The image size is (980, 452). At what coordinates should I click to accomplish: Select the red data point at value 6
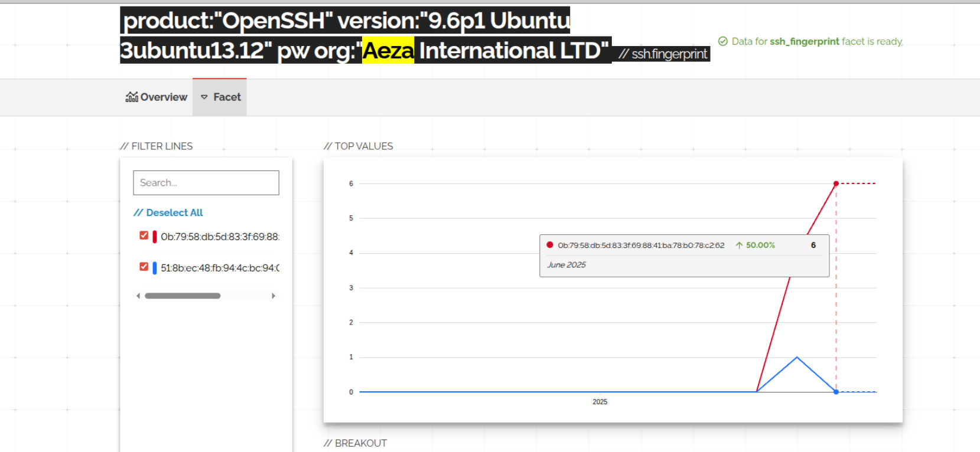tap(836, 184)
